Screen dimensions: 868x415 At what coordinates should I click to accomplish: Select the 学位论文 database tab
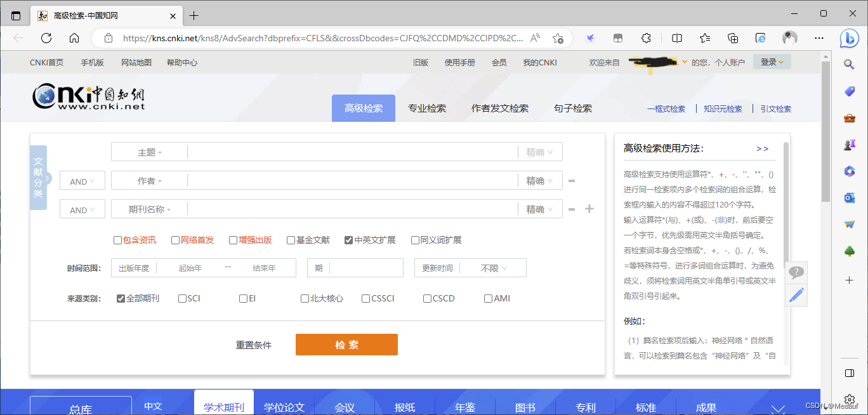pyautogui.click(x=284, y=406)
